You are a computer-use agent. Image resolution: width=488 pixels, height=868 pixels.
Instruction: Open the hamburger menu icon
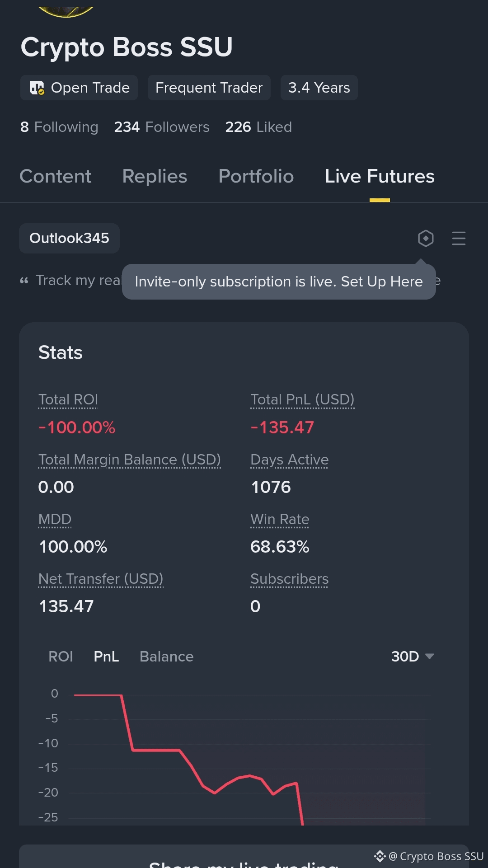(x=459, y=238)
